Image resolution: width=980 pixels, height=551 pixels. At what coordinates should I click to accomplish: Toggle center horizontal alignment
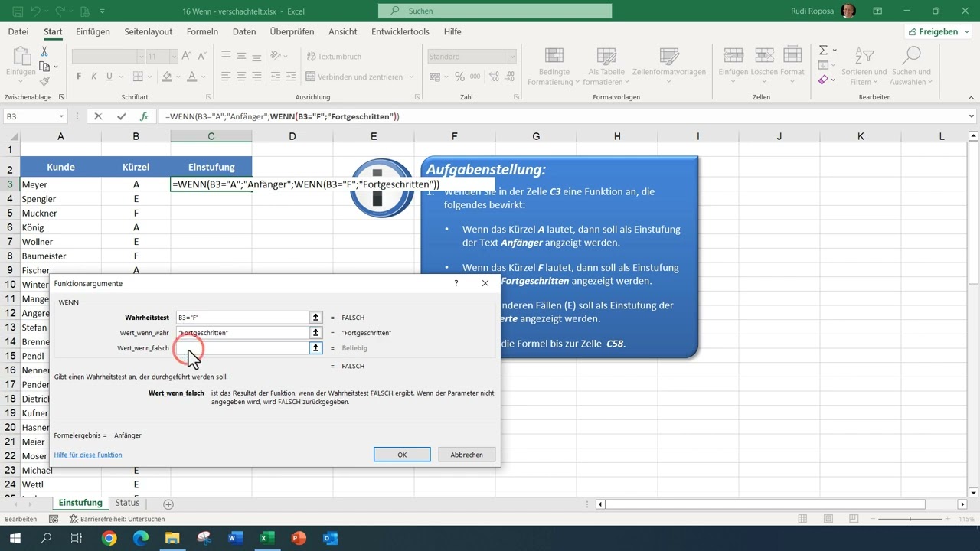click(241, 77)
